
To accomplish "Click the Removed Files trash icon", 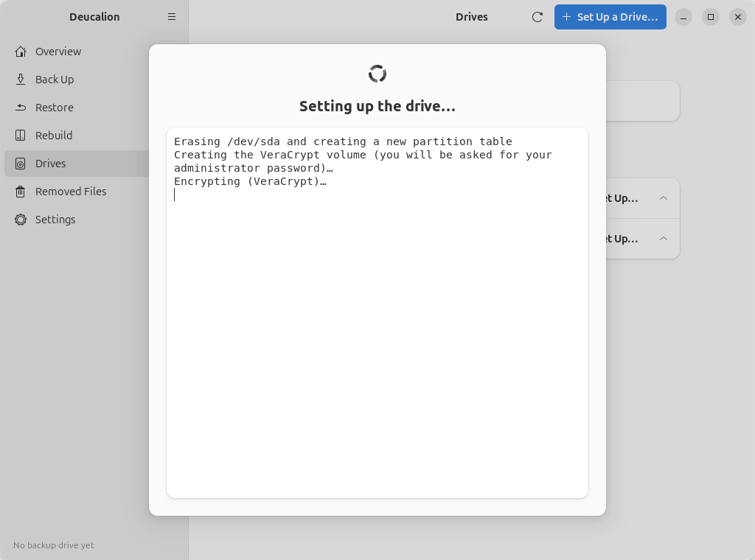I will pos(20,192).
